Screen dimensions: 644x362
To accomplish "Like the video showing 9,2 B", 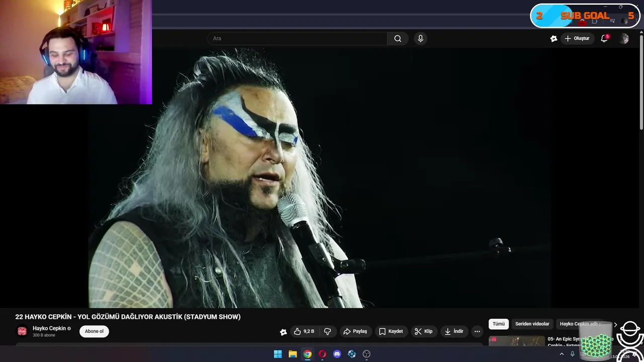I will click(304, 331).
